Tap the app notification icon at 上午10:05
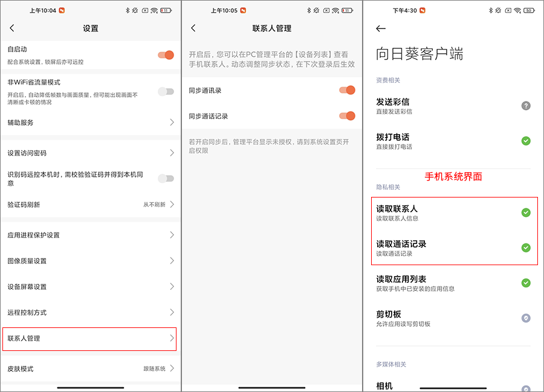Screen dimensions: 544x392 [243, 10]
